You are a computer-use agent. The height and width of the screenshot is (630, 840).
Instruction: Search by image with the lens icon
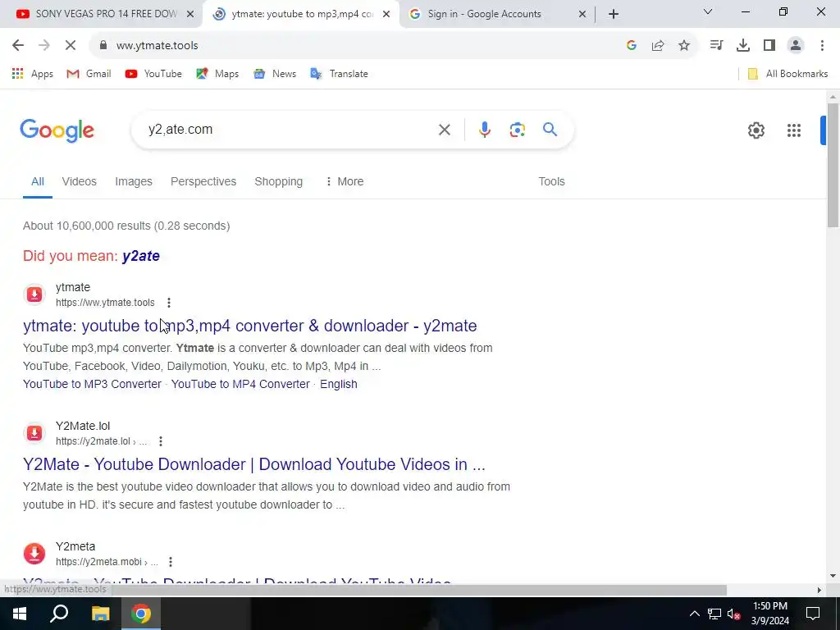point(517,130)
